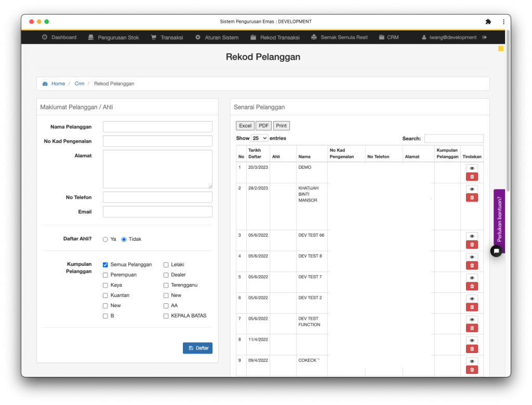Select Ya for Daftar Ahli
The height and width of the screenshot is (405, 532).
click(105, 239)
